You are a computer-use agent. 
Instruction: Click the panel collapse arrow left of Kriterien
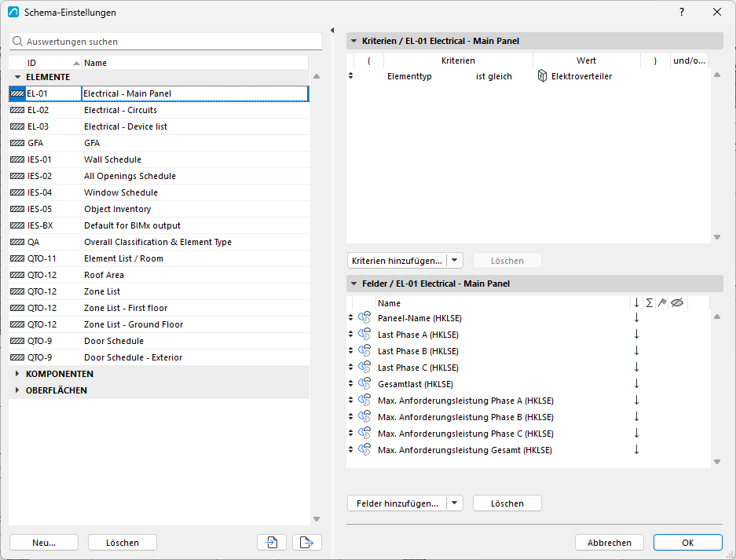point(332,30)
